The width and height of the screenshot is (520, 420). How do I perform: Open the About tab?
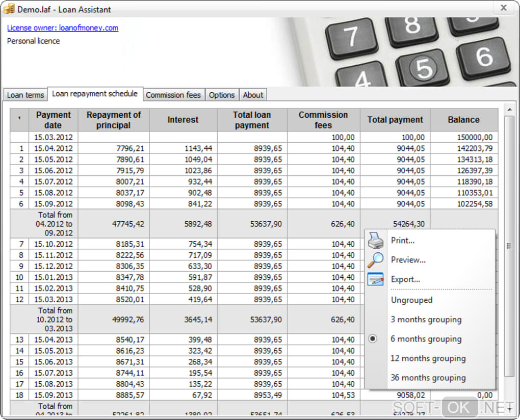click(x=253, y=95)
